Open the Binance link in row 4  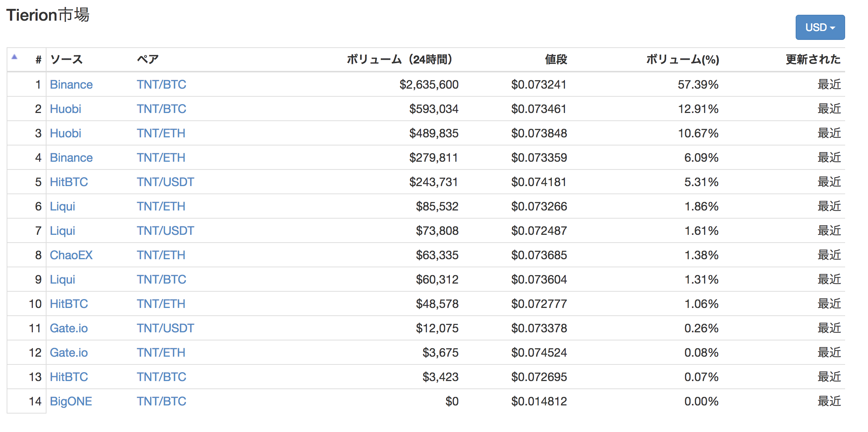pyautogui.click(x=71, y=158)
